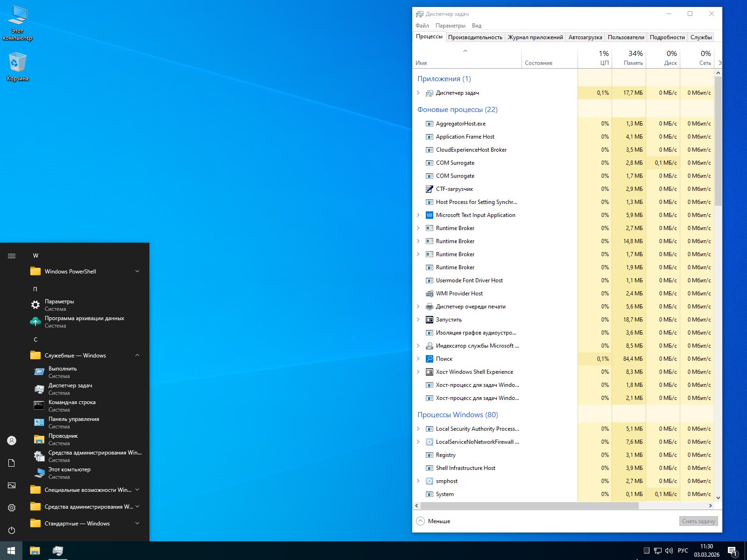Select the Registry process row
Viewport: 747px width, 560px height.
point(445,455)
